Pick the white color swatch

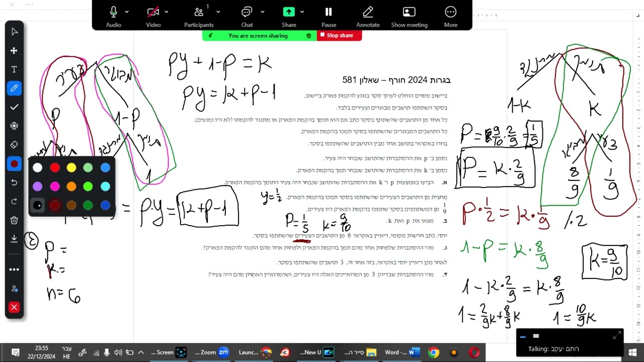(x=38, y=168)
